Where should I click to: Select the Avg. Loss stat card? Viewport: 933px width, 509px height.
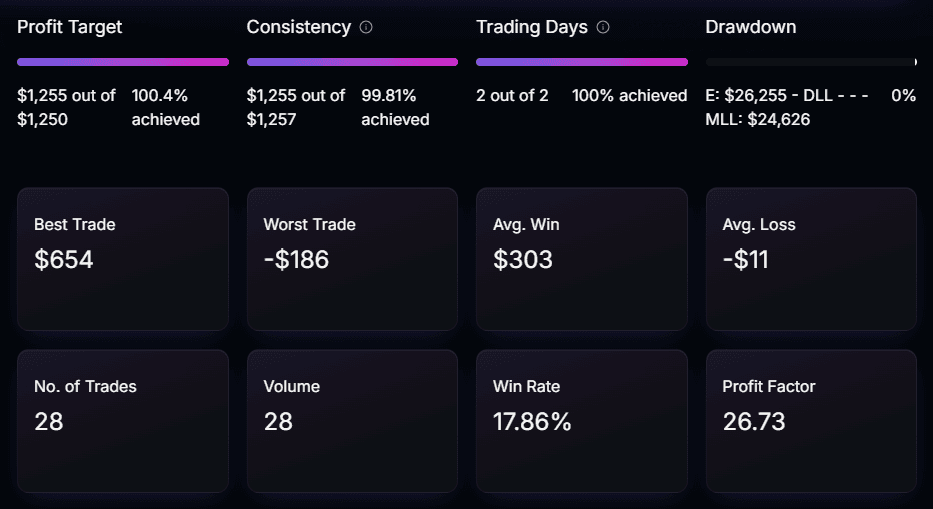tap(811, 259)
